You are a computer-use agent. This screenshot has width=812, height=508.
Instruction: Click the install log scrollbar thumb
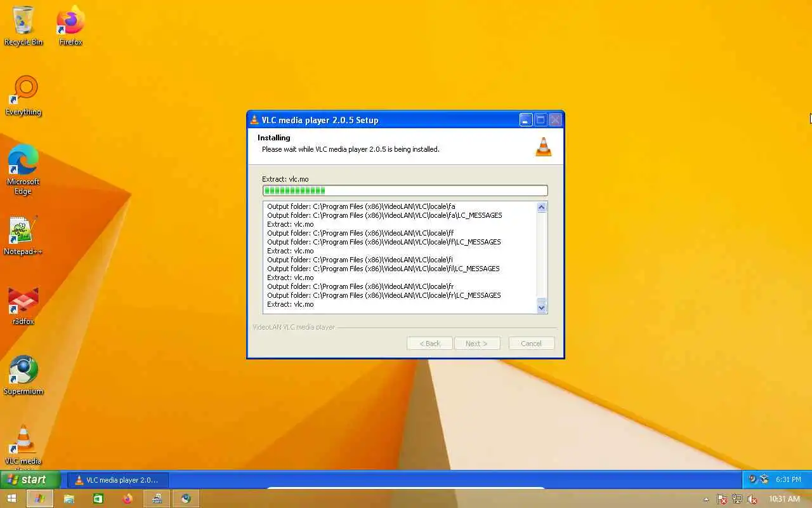541,301
